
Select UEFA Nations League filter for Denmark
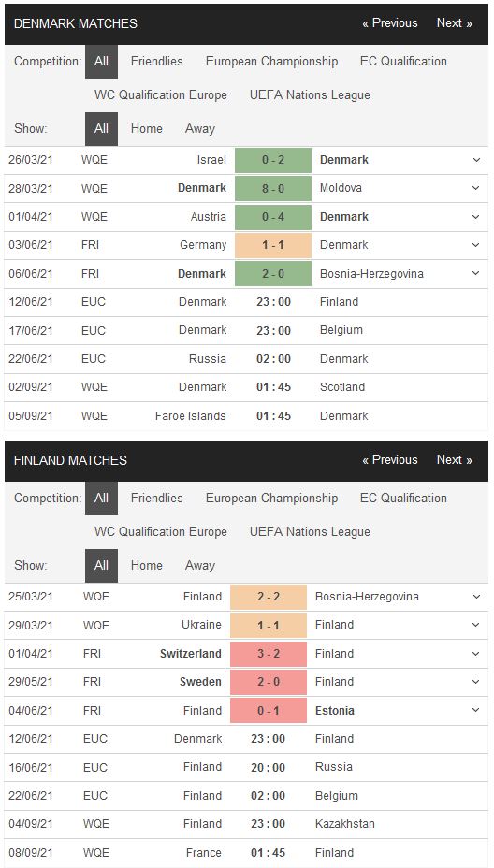[310, 95]
